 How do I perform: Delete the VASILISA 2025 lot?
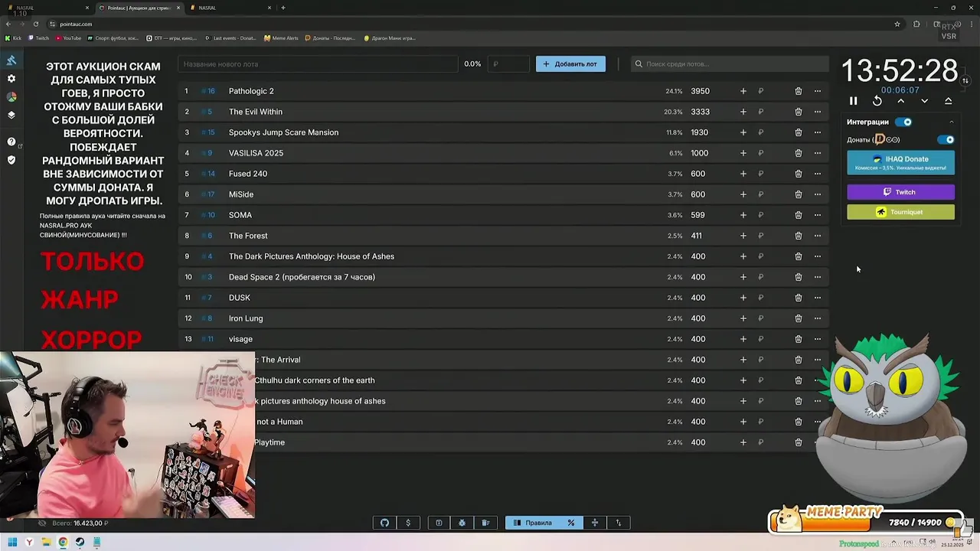(798, 153)
